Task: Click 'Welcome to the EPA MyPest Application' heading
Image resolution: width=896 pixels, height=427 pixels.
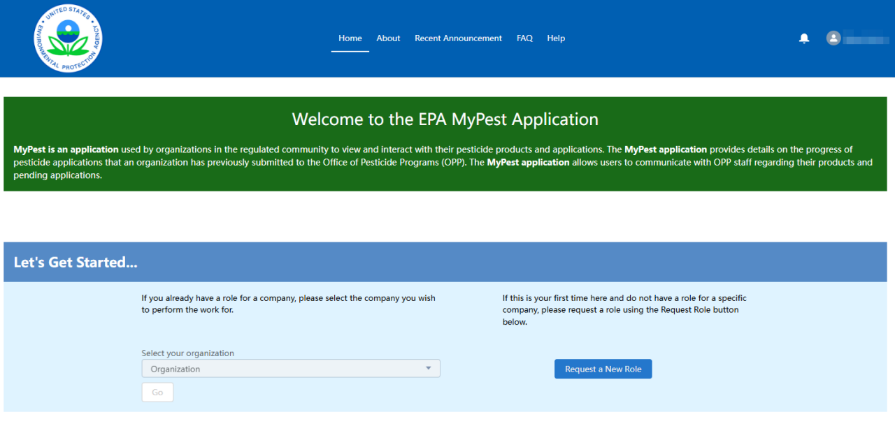Action: [x=445, y=119]
